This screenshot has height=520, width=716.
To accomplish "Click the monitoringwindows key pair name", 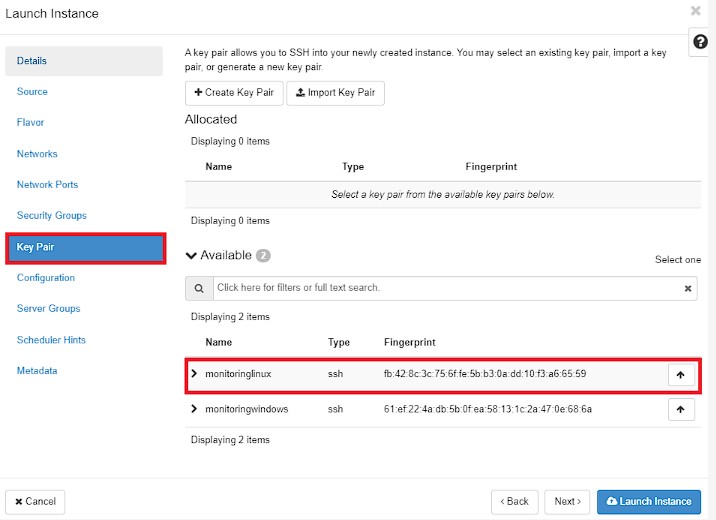I will coord(247,409).
